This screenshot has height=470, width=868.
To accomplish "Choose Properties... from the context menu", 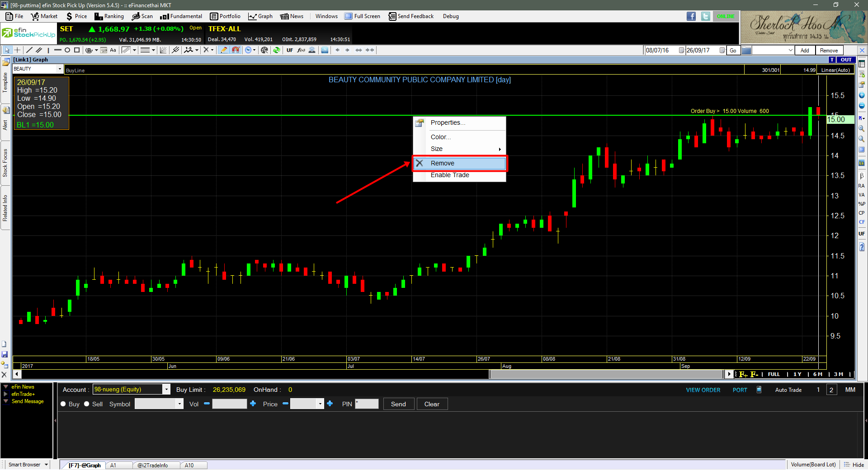I will pyautogui.click(x=459, y=122).
